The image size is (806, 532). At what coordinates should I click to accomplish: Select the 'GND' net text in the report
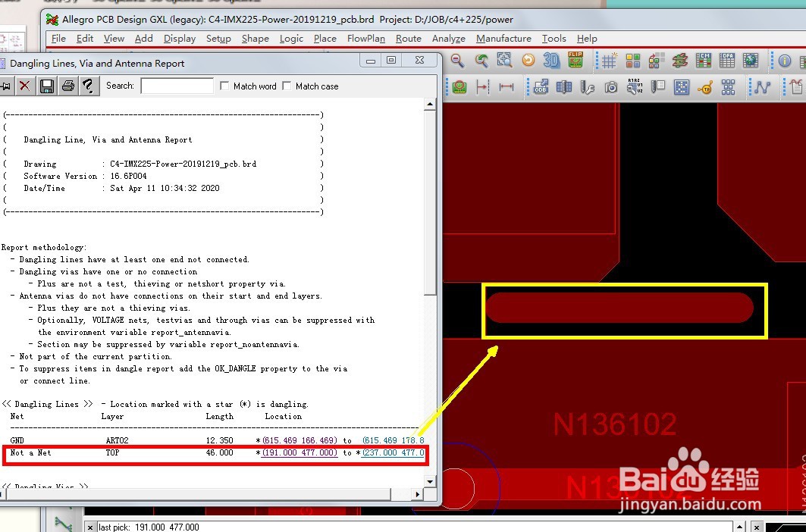[x=17, y=440]
